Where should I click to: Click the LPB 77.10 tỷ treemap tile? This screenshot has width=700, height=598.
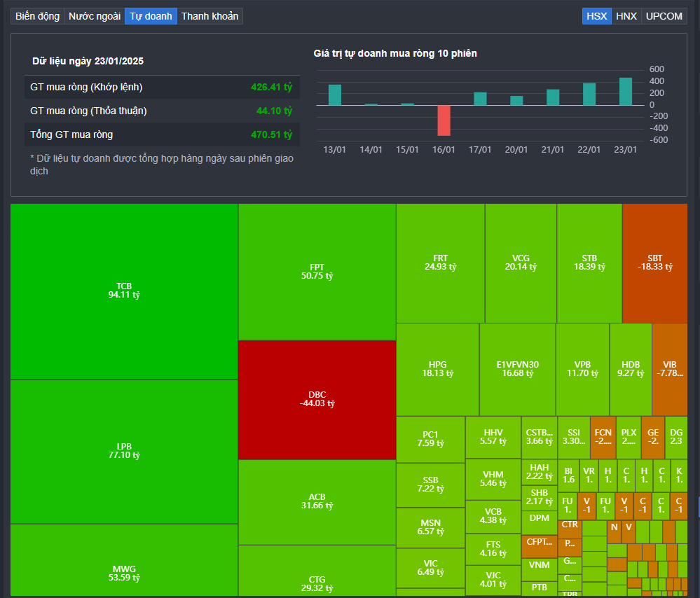pyautogui.click(x=124, y=451)
